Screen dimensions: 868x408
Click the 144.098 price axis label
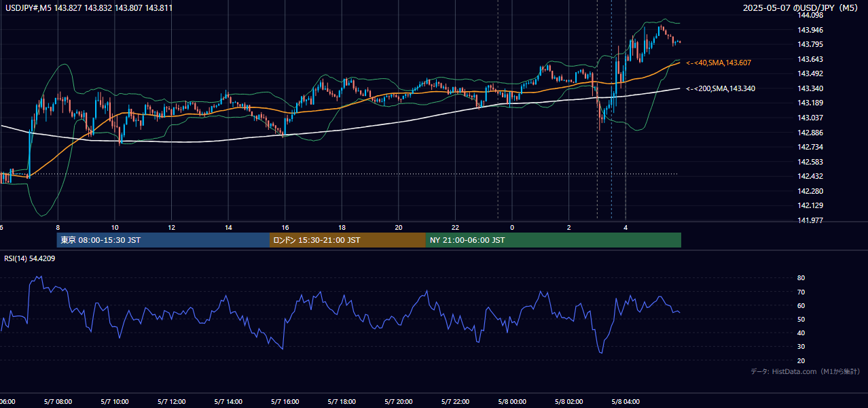810,15
